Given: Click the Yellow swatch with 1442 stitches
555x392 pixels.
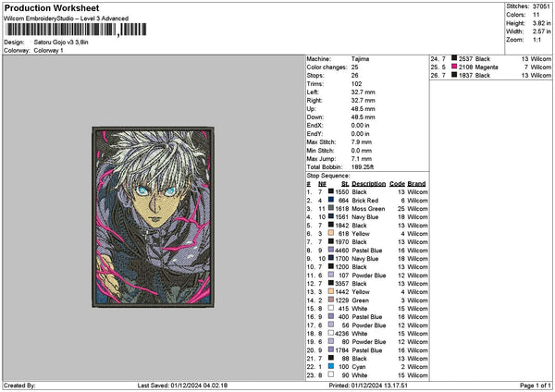Looking at the screenshot, I should tap(331, 291).
